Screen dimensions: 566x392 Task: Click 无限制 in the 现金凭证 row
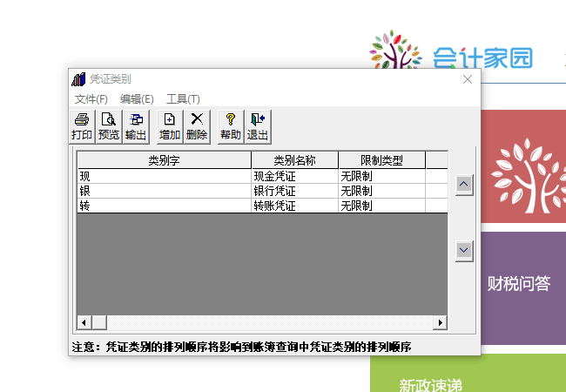coord(382,176)
